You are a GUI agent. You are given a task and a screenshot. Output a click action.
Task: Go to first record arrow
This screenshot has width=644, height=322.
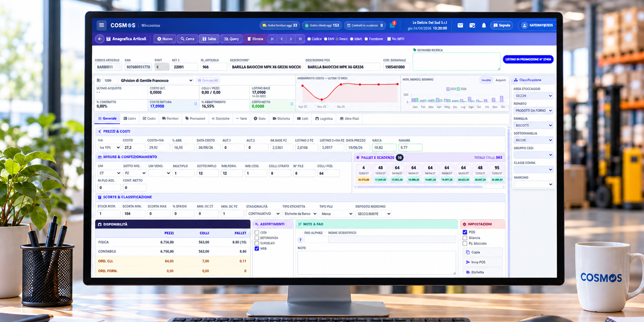pos(272,39)
